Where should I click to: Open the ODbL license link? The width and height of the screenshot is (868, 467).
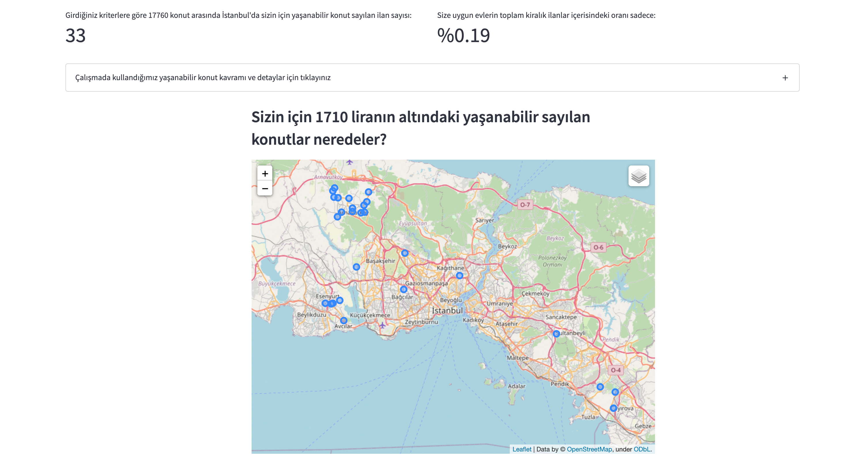tap(641, 449)
